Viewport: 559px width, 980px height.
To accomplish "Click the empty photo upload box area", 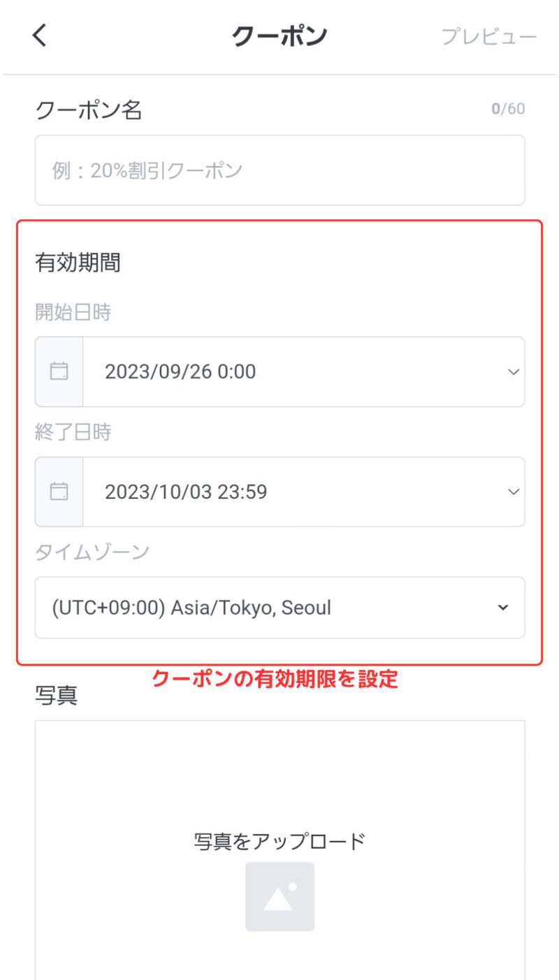I will click(x=279, y=850).
